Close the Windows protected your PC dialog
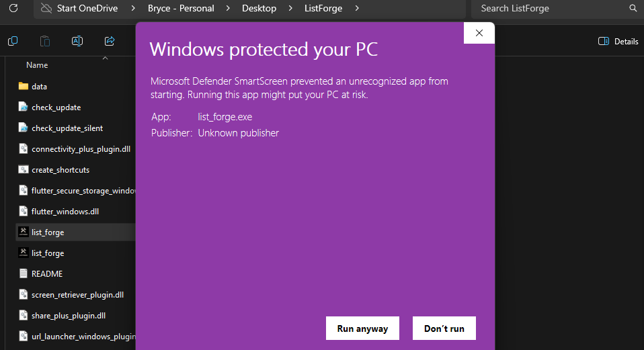The height and width of the screenshot is (350, 644). (479, 33)
